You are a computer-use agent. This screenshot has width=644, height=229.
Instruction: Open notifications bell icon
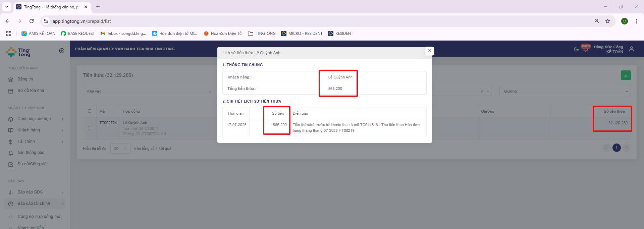[585, 49]
